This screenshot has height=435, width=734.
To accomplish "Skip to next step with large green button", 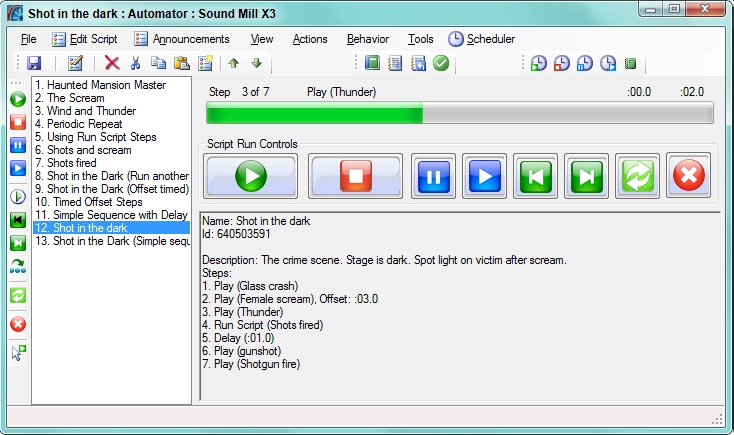I will [x=587, y=176].
